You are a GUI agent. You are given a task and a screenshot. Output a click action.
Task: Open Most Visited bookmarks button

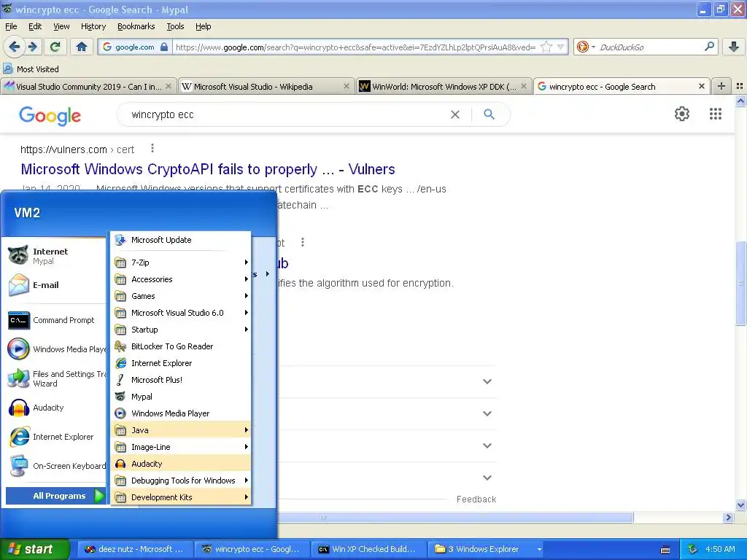click(31, 69)
